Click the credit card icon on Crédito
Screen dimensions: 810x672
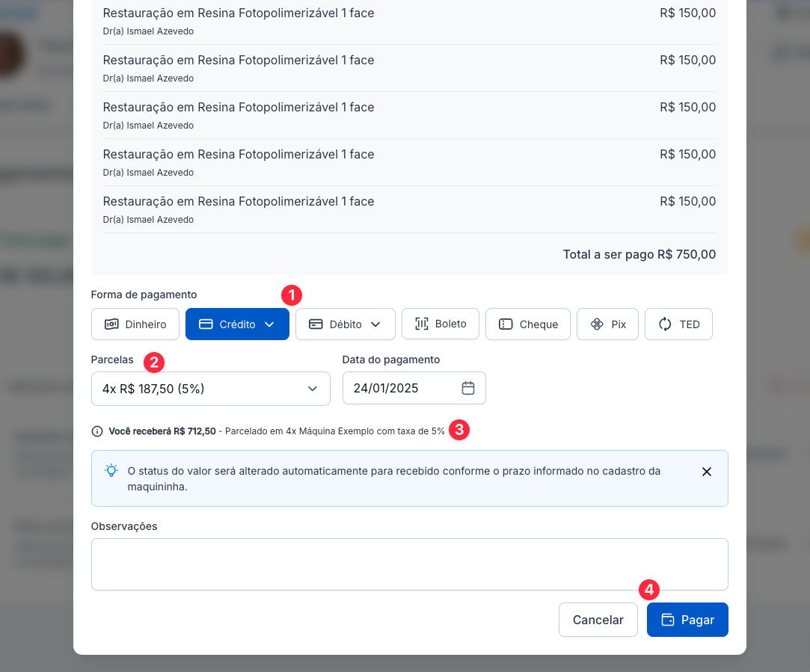(206, 324)
